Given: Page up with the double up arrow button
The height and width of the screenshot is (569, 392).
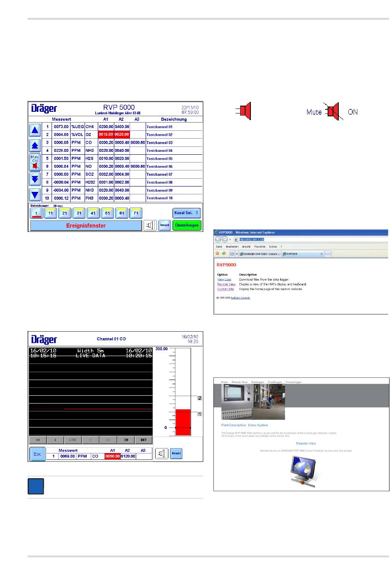Looking at the screenshot, I should tap(35, 146).
